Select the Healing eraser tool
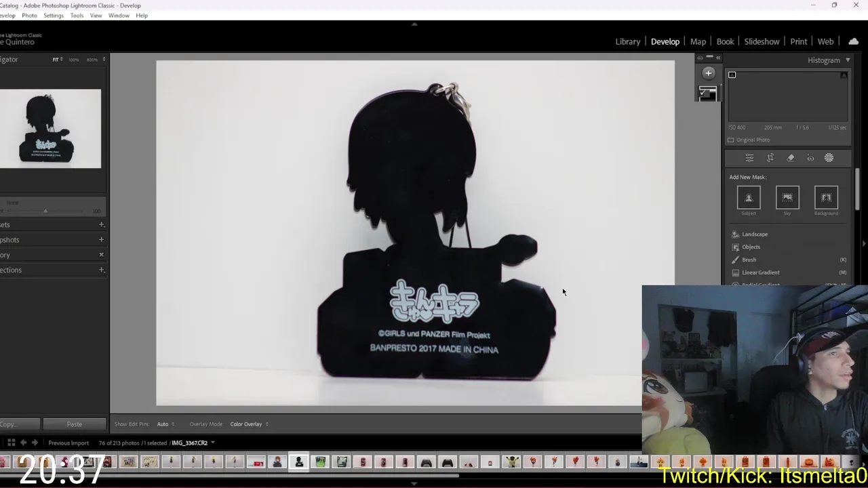The image size is (868, 488). pos(791,158)
